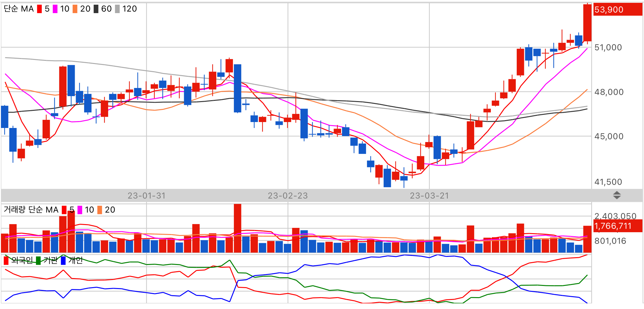
Task: Click the 기관 legend label
Action: click(50, 260)
